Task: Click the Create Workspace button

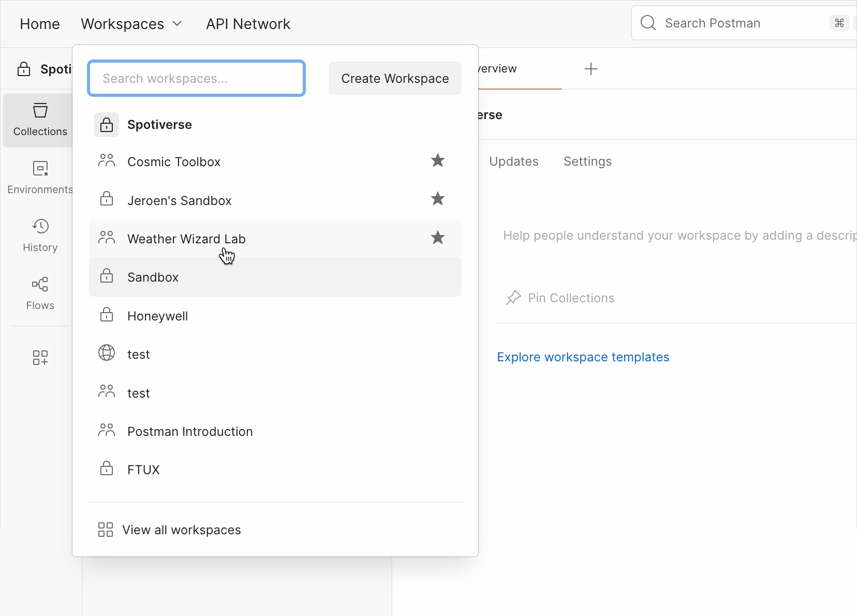Action: click(395, 78)
